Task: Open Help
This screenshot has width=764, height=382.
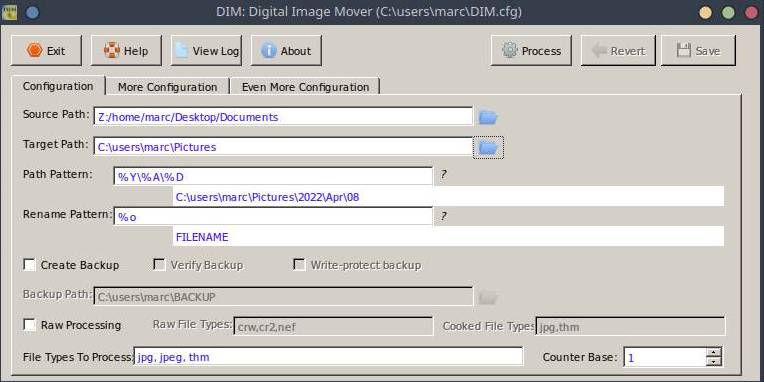Action: point(126,50)
